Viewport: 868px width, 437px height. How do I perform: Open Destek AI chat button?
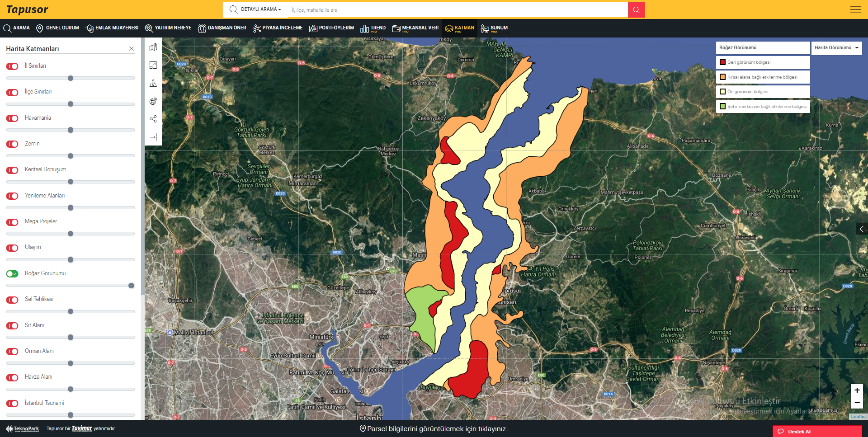(817, 432)
